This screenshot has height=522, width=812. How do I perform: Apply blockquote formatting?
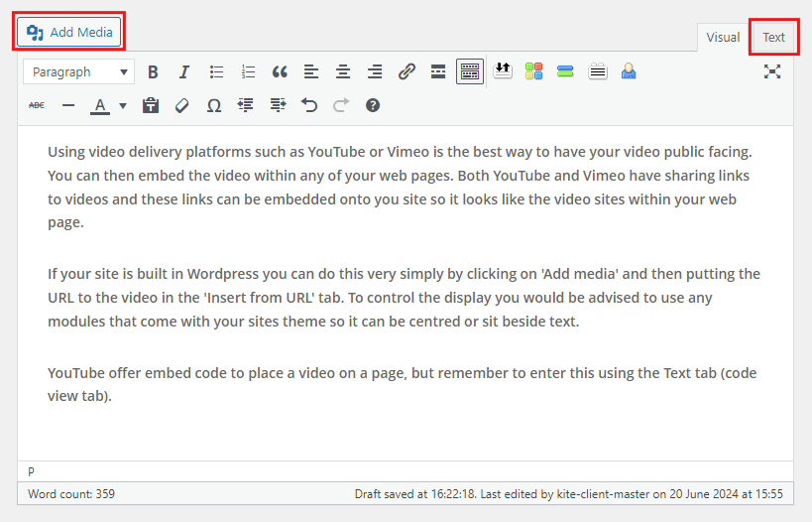point(280,72)
